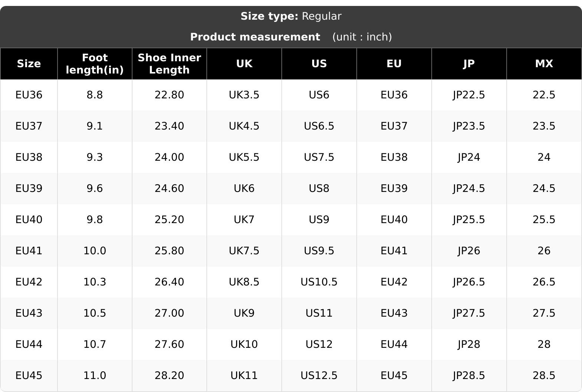Select the EU36 size row label
582x392 pixels.
tap(29, 95)
